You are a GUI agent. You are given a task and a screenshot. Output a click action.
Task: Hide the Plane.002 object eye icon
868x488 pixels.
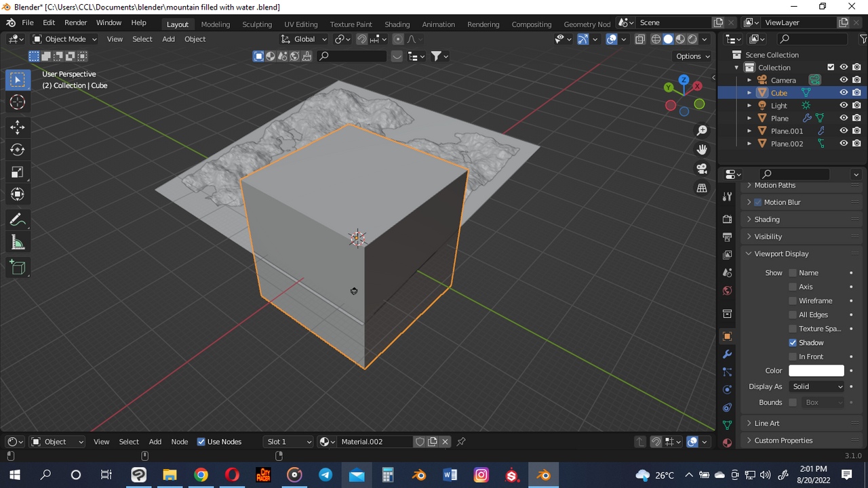pyautogui.click(x=844, y=144)
